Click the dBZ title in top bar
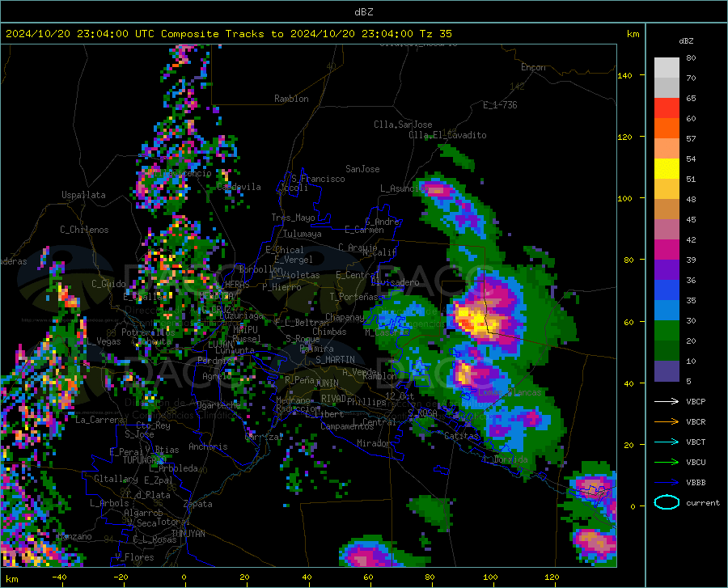Viewport: 728px width, 588px height. (x=363, y=12)
